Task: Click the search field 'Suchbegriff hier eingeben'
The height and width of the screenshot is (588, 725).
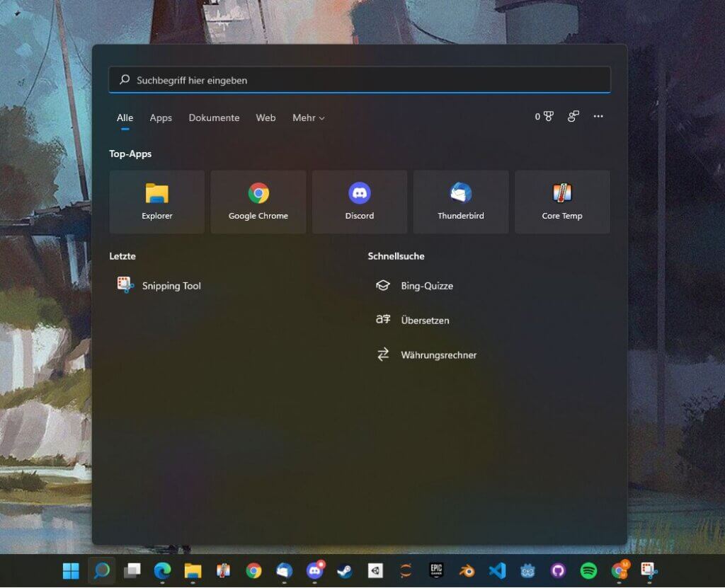Action: pos(360,80)
